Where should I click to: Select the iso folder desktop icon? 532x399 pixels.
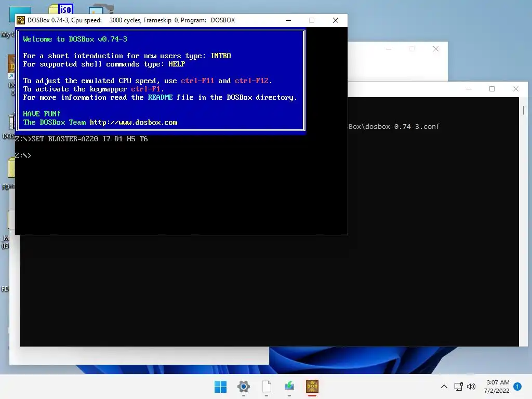coord(61,9)
